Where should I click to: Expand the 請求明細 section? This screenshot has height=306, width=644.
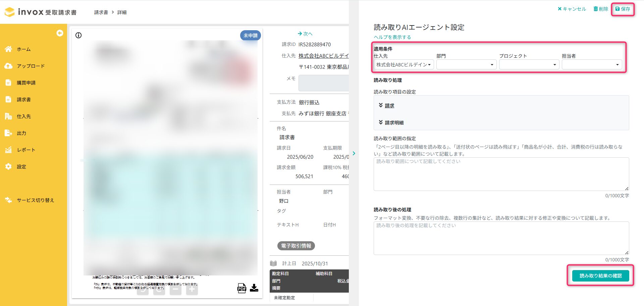coord(394,123)
